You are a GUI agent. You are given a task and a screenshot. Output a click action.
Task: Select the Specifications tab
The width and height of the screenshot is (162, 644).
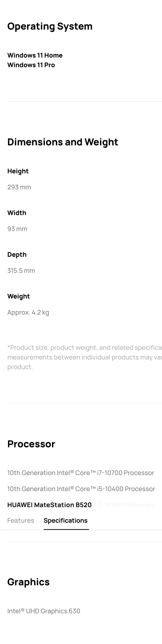[65, 520]
